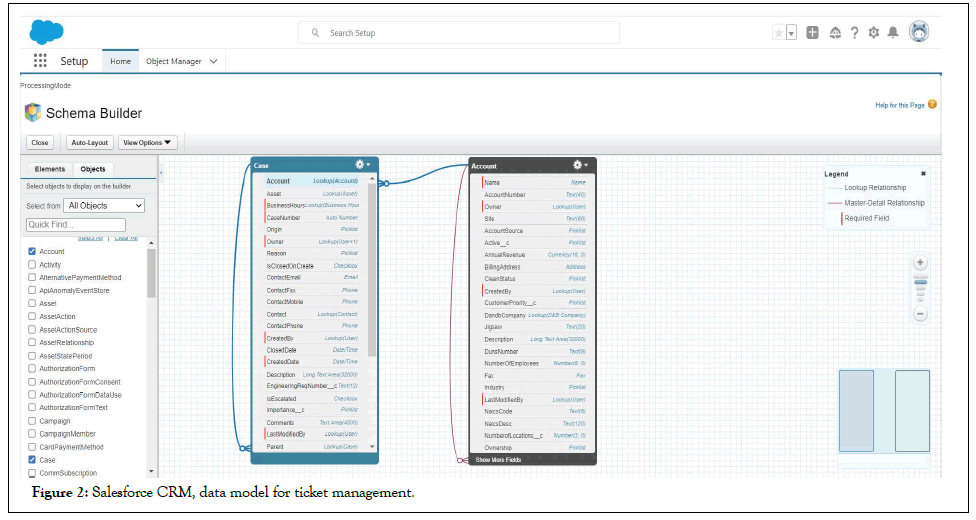976x520 pixels.
Task: Open the Case object gear menu
Action: point(361,164)
